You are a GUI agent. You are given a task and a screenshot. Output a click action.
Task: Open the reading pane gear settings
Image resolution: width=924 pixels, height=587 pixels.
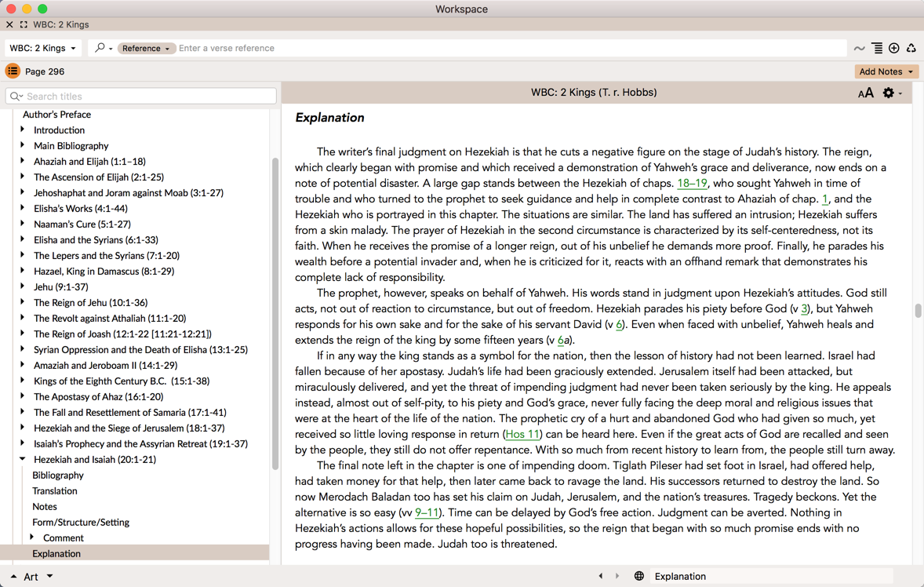pos(892,93)
